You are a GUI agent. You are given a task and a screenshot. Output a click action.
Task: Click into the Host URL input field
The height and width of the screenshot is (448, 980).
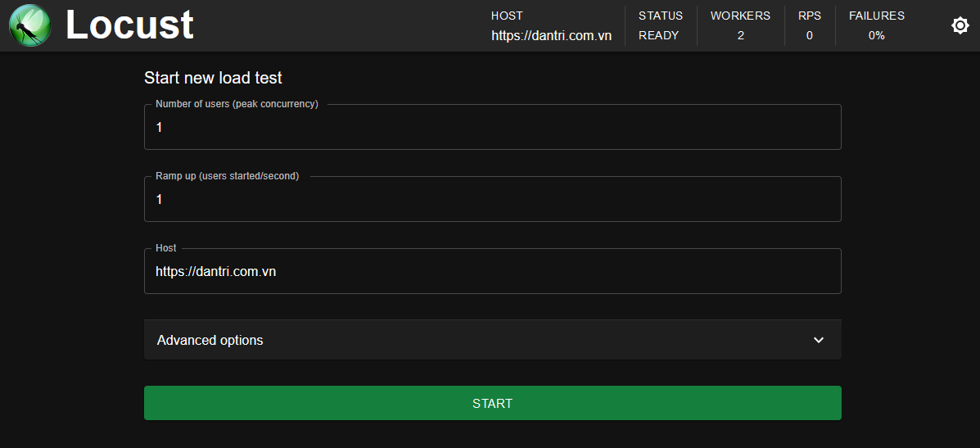tap(493, 271)
